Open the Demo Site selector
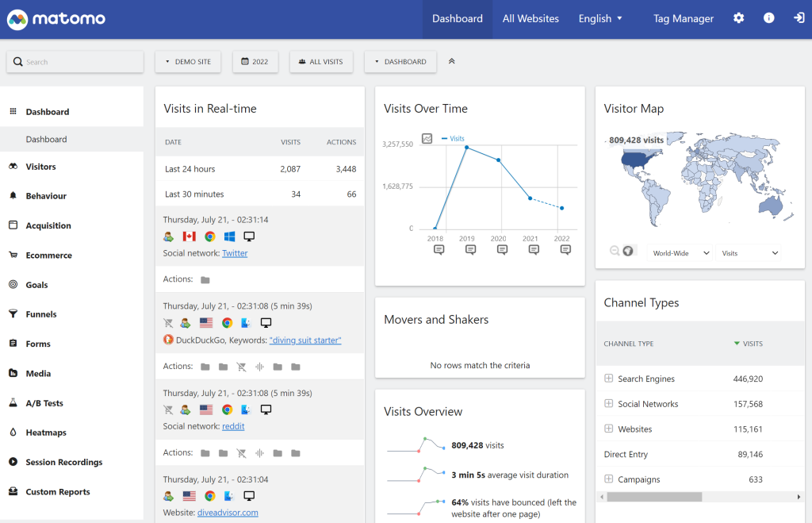Image resolution: width=812 pixels, height=523 pixels. [x=188, y=61]
